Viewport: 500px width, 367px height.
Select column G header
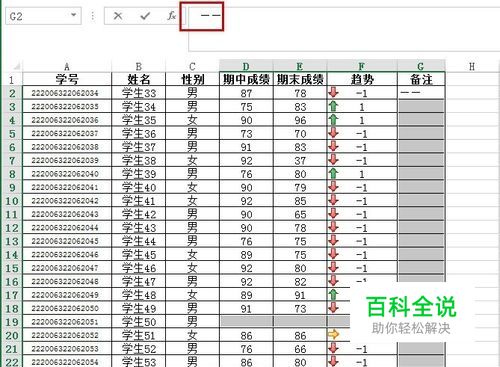tap(421, 66)
